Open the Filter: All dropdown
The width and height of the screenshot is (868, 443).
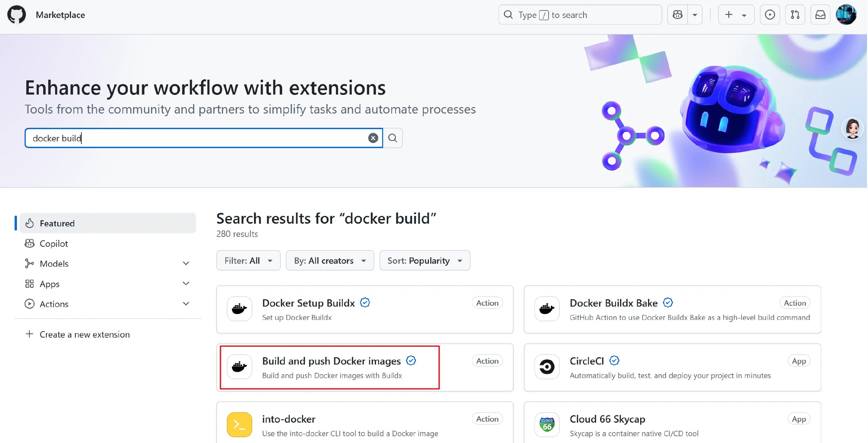click(248, 260)
